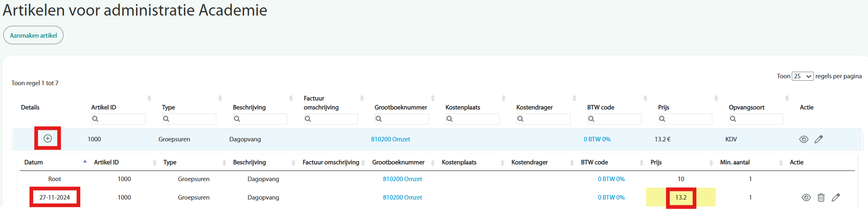Click the pencil edit icon for Dagopvang article

[x=818, y=139]
